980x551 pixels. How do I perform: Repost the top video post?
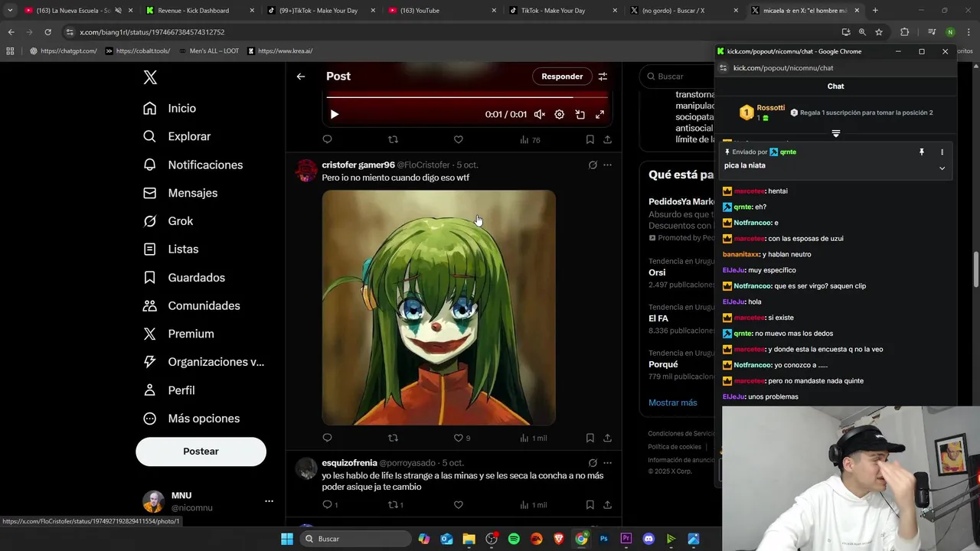point(393,139)
